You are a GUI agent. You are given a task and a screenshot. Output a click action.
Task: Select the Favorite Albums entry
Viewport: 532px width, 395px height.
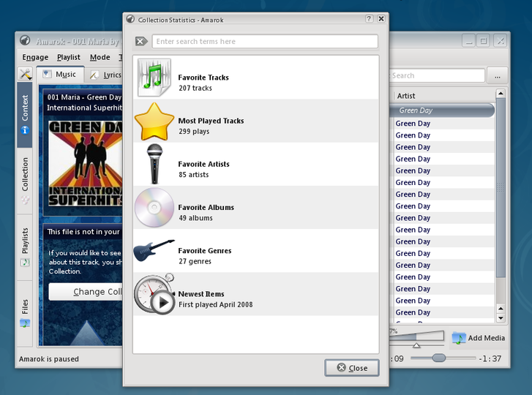(x=256, y=207)
